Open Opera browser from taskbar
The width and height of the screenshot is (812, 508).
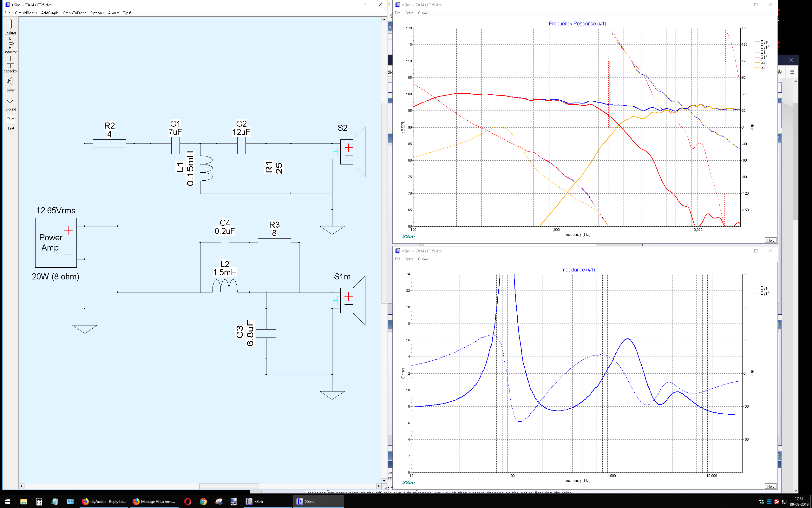coord(187,501)
